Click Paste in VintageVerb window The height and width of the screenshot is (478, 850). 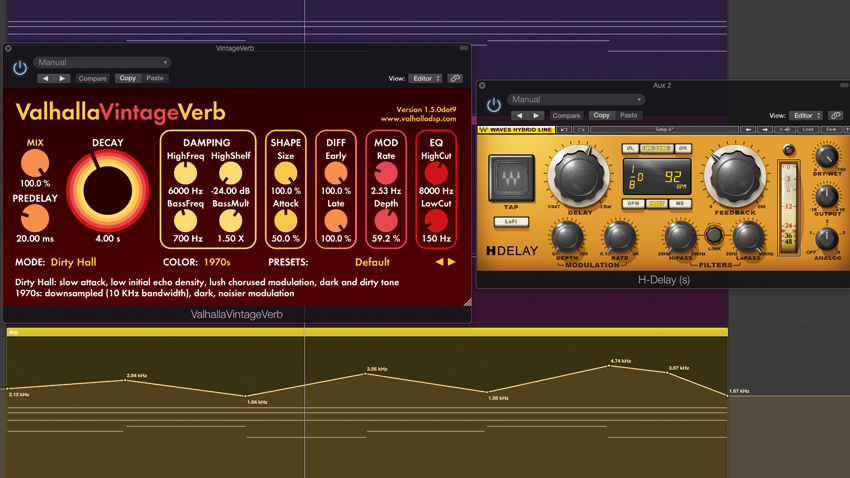(154, 79)
